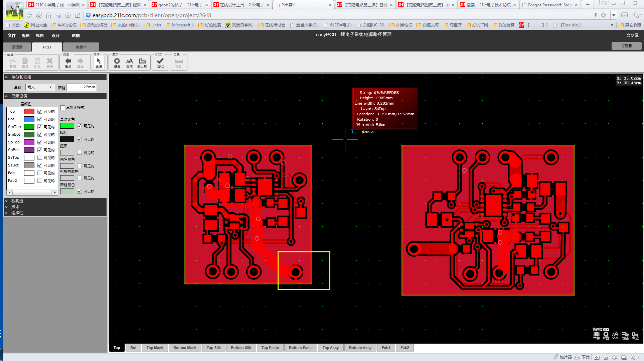
Task: Toggle Top layer visibility checkbox
Action: point(40,111)
